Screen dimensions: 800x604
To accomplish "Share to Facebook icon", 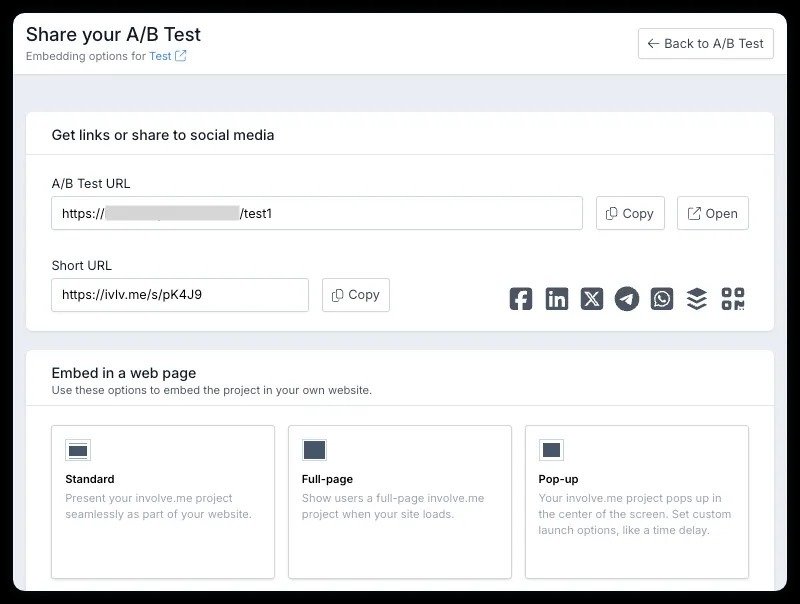I will (x=520, y=299).
